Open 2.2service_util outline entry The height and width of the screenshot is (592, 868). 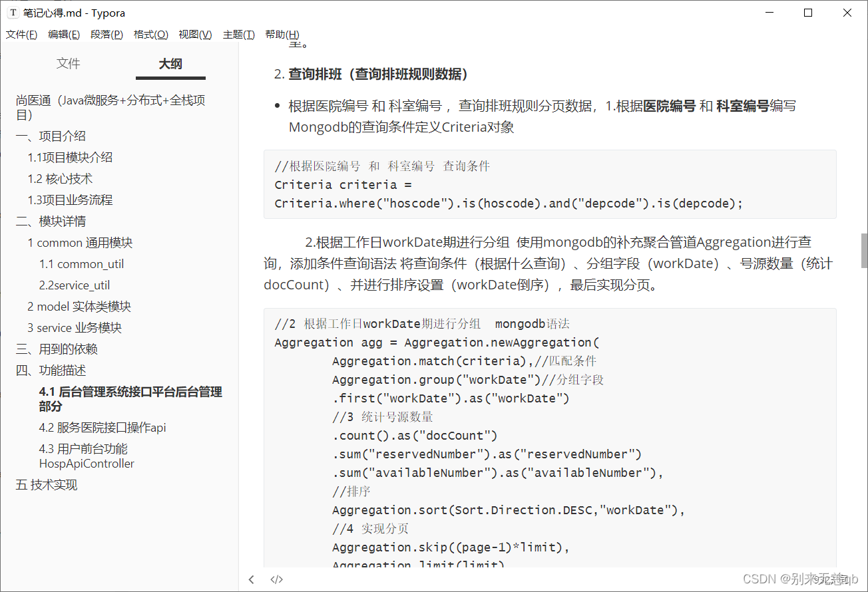tap(75, 285)
